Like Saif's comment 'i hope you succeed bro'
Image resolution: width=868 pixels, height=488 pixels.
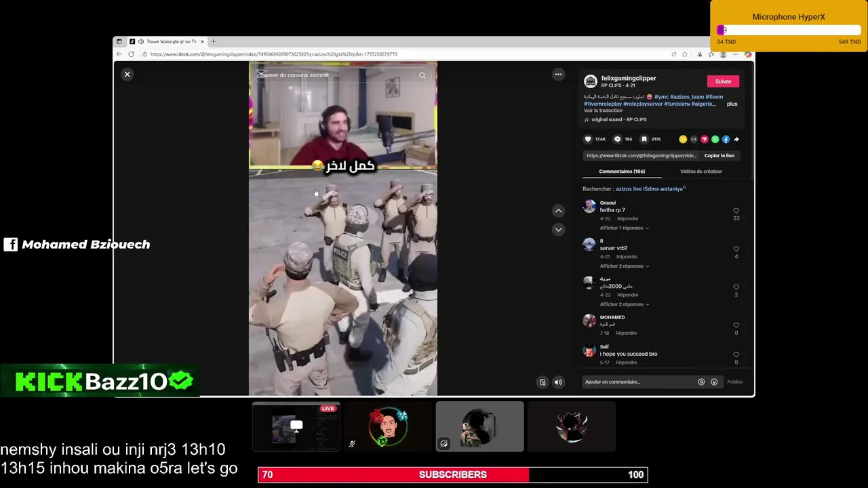tap(736, 354)
